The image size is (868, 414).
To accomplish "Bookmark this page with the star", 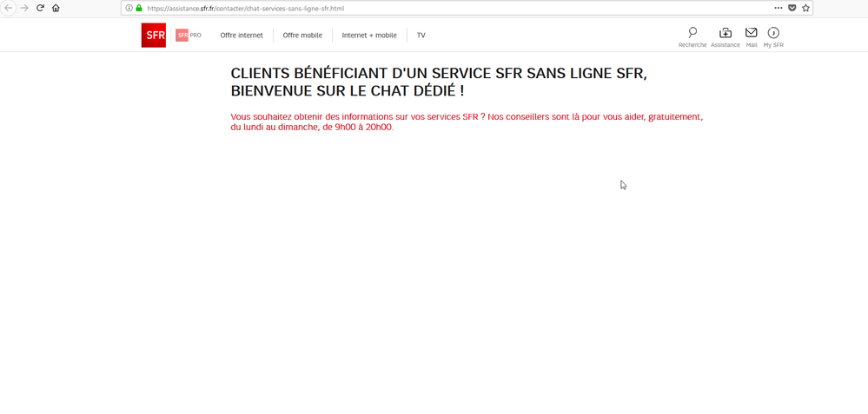I will click(x=805, y=8).
